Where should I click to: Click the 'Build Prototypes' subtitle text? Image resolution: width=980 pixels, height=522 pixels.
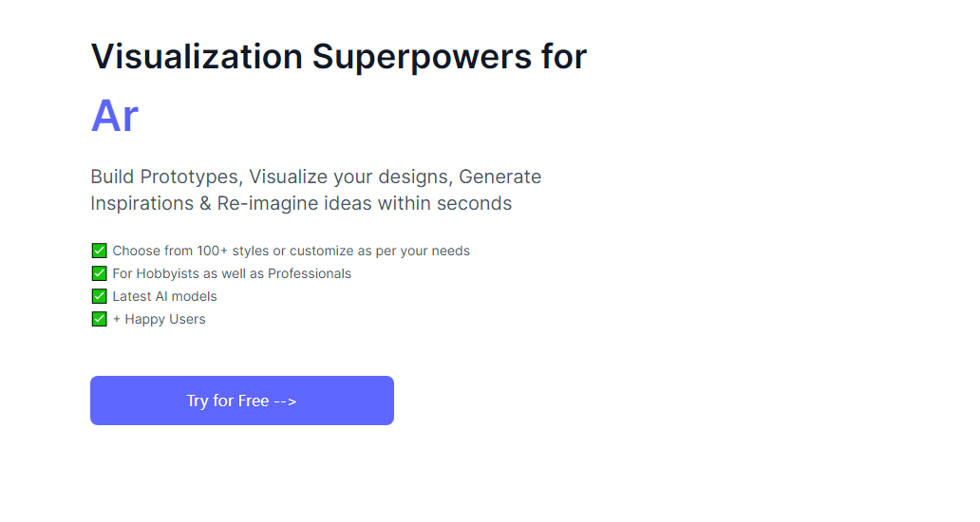165,177
